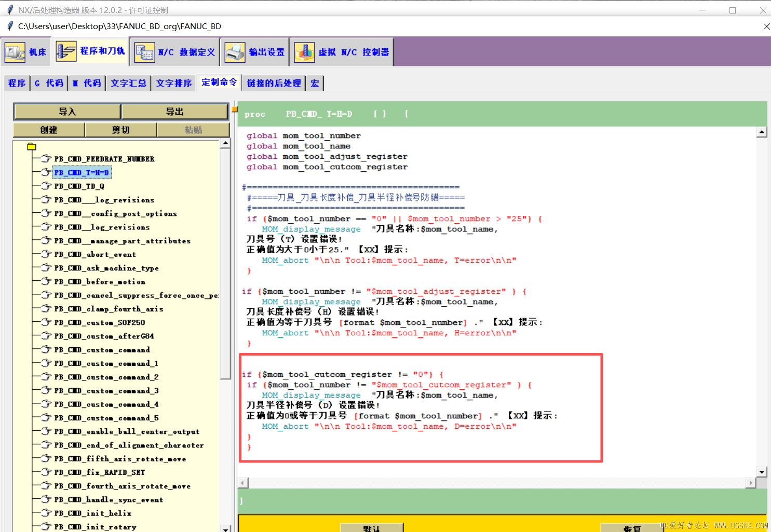
Task: Open the 链接的后处理 tab
Action: point(274,83)
